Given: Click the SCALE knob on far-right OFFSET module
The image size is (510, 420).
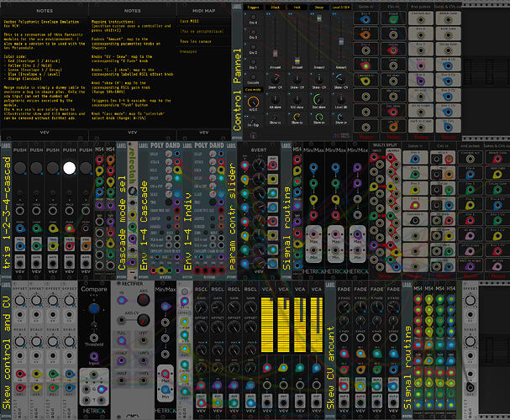Looking at the screenshot, I should coord(471,341).
